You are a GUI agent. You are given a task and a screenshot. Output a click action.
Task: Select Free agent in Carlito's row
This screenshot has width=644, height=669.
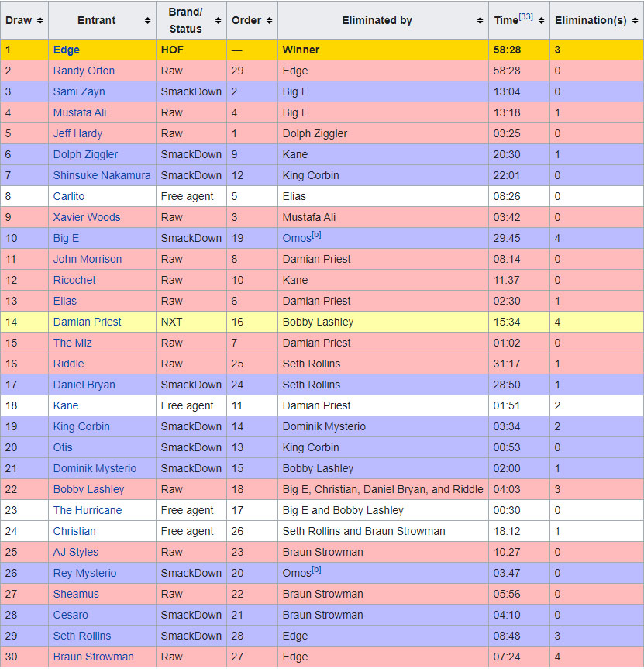pos(187,196)
